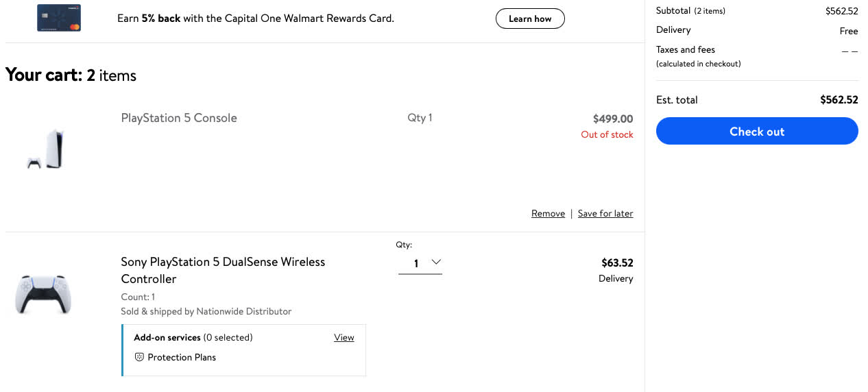Open the Sony DualSense Wireless Controller title
This screenshot has height=392, width=868.
point(223,270)
